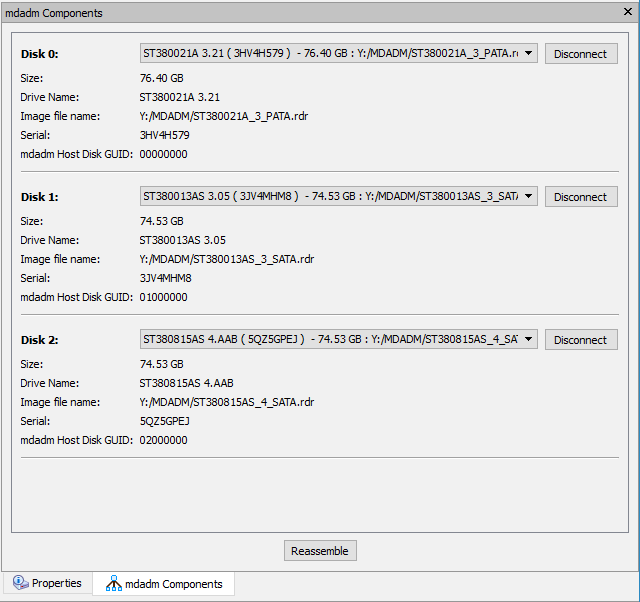
Task: Click the Disk 1 heading label
Action: click(x=40, y=197)
